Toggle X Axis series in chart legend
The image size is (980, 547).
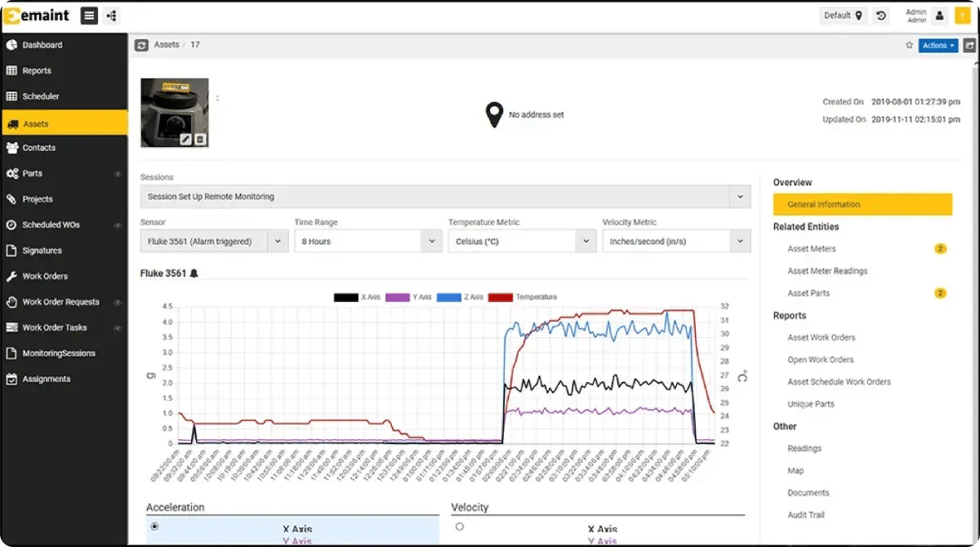(x=358, y=297)
